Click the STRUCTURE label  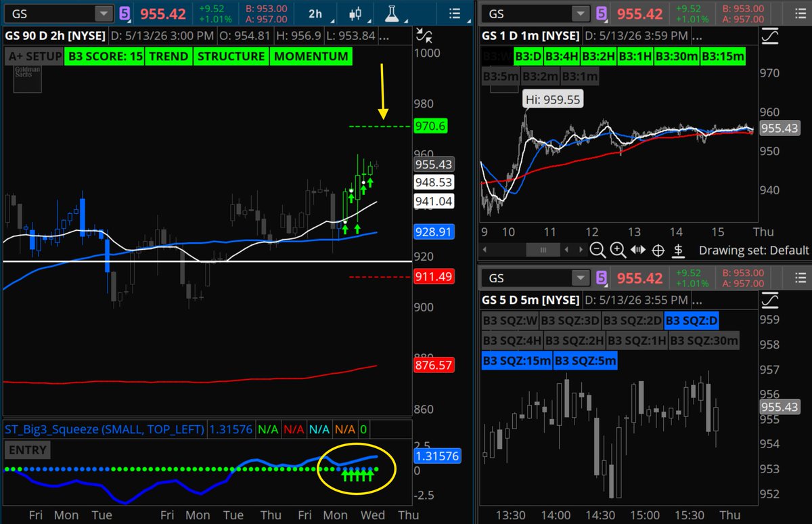pos(231,57)
